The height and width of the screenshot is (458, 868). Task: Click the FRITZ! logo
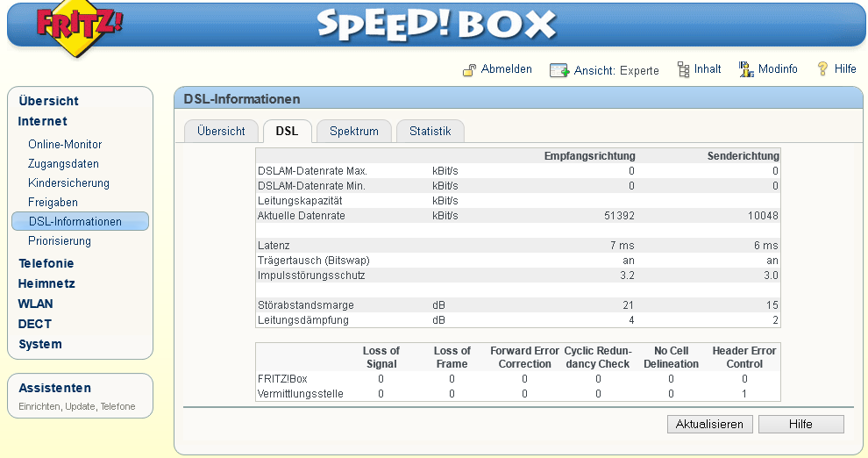click(79, 28)
